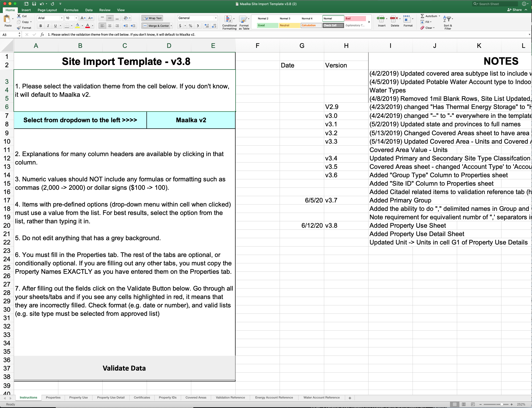532x408 pixels.
Task: Open the font color dropdown arrow
Action: click(92, 26)
